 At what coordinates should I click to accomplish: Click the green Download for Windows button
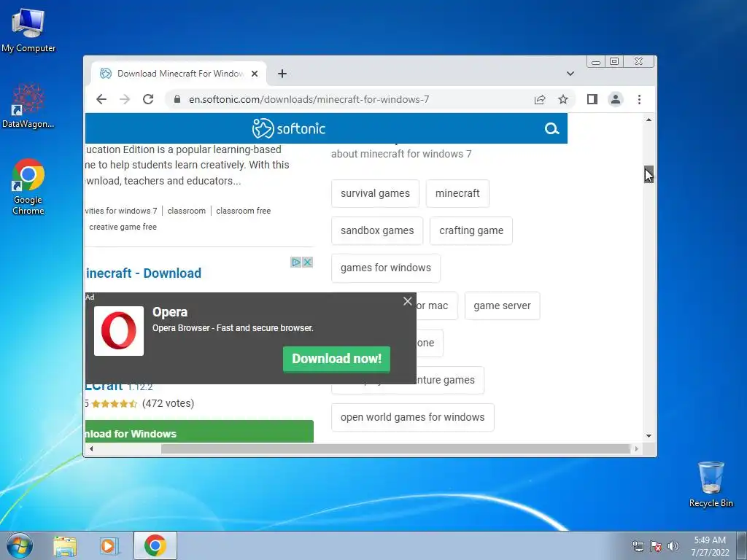pos(199,432)
